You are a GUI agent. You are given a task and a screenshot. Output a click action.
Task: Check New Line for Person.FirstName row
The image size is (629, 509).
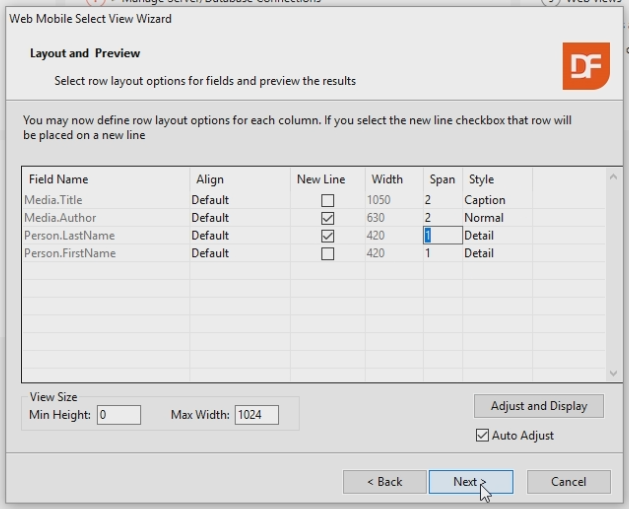(x=328, y=254)
